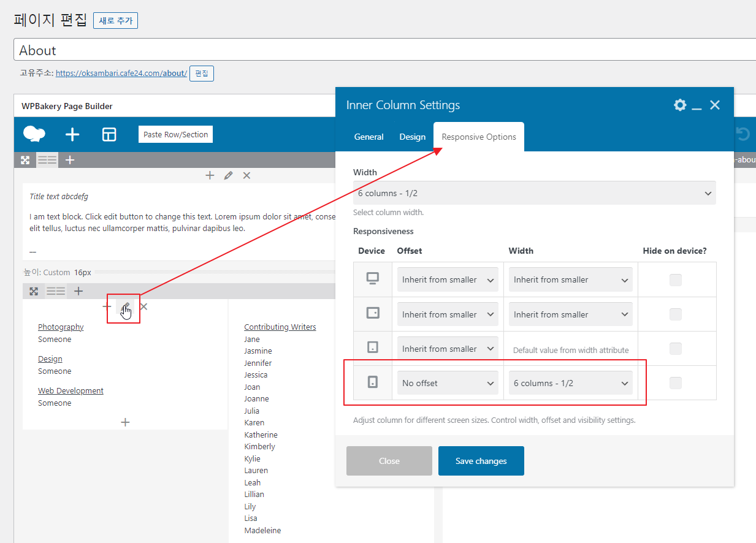Click the Web Development heading link

coord(71,390)
